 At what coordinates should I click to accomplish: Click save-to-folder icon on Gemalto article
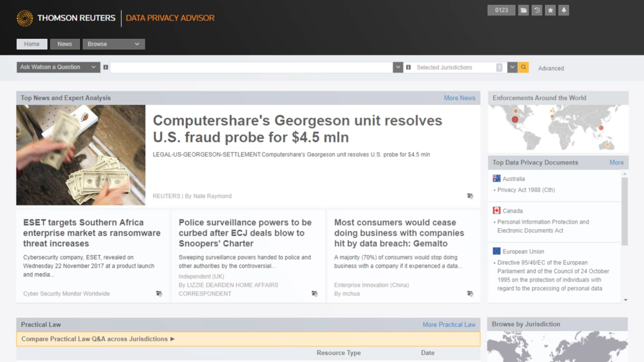[x=470, y=294]
